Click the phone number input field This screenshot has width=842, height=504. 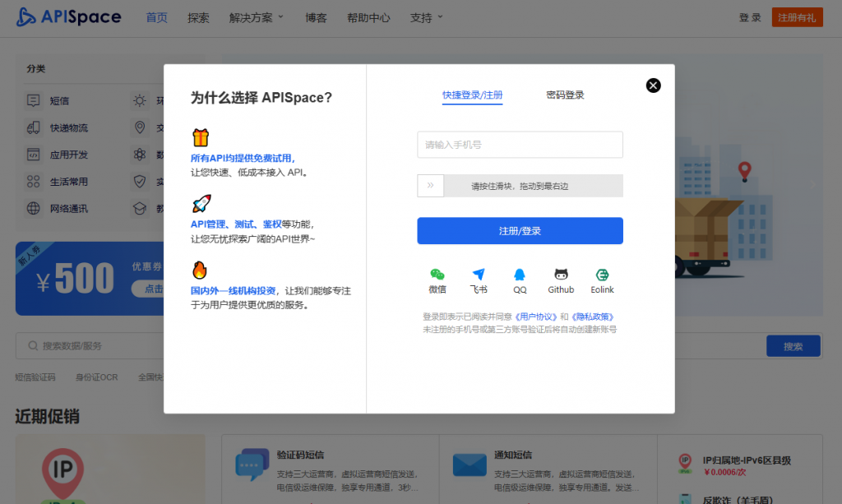point(520,145)
